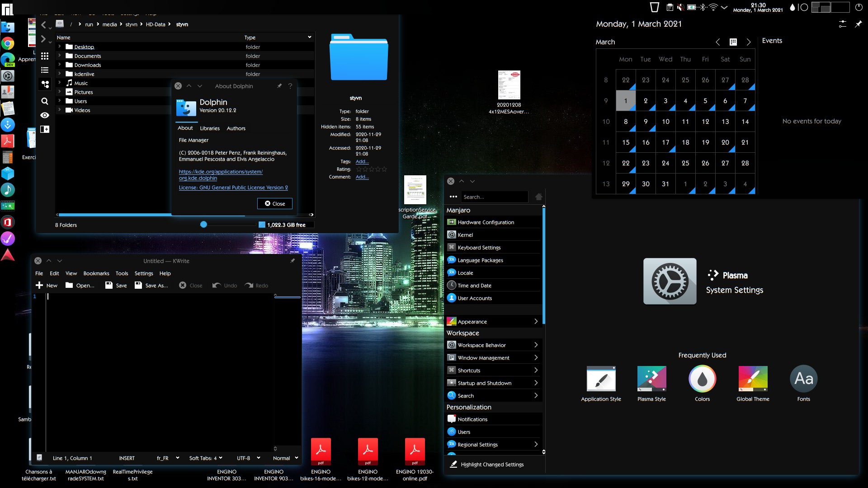Expand hidden system tray icons

tap(724, 7)
